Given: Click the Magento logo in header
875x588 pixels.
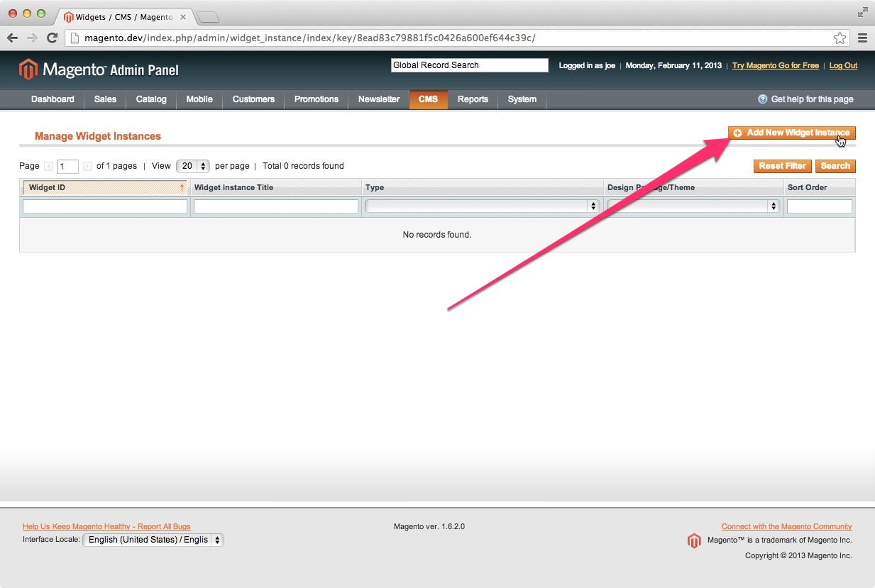Looking at the screenshot, I should coord(99,70).
